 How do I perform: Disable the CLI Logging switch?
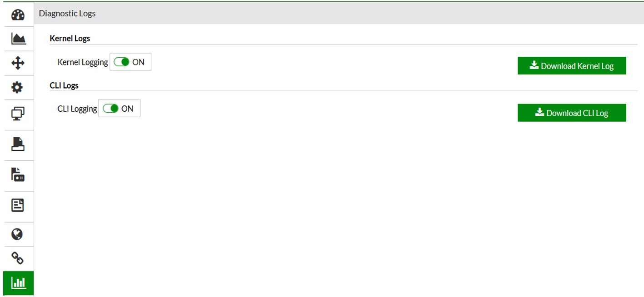tap(110, 109)
